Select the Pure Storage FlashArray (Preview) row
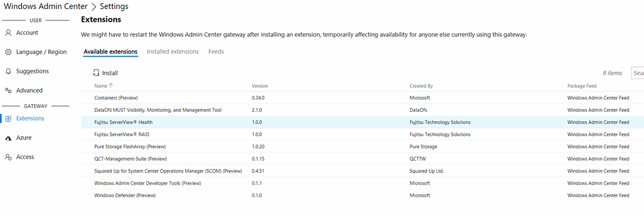 click(129, 147)
